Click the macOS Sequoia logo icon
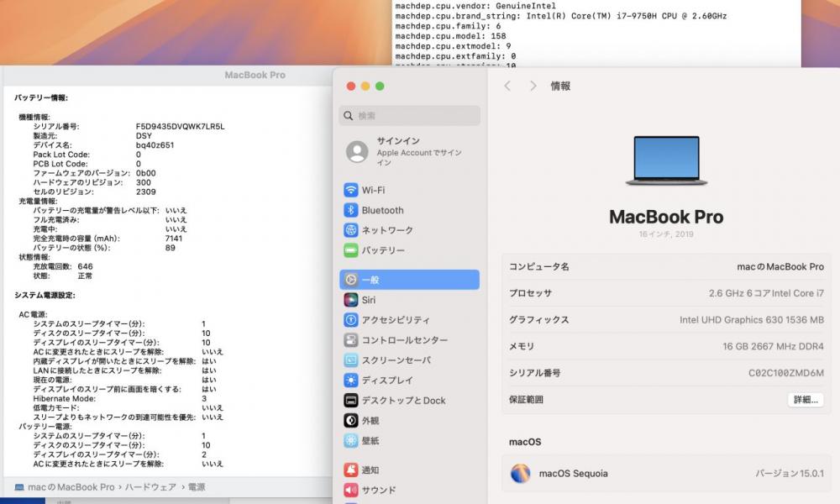The image size is (840, 504). coord(520,474)
